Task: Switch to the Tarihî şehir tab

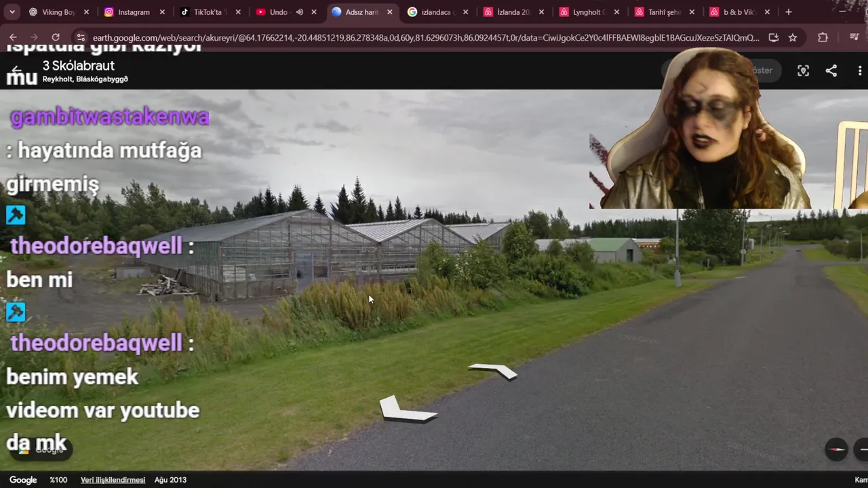Action: pyautogui.click(x=665, y=12)
